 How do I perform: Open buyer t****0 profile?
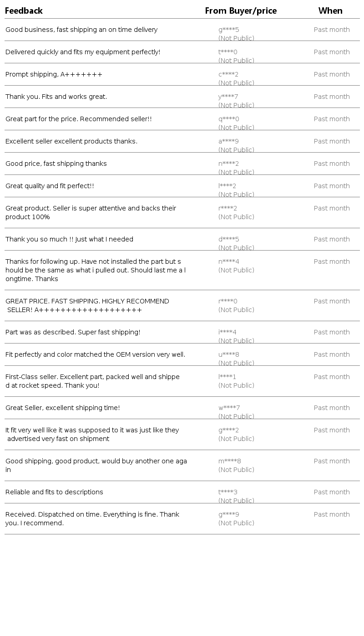pos(227,52)
